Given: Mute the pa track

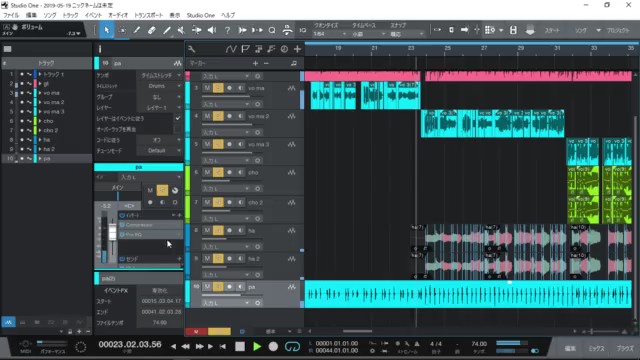Looking at the screenshot, I should pos(207,287).
